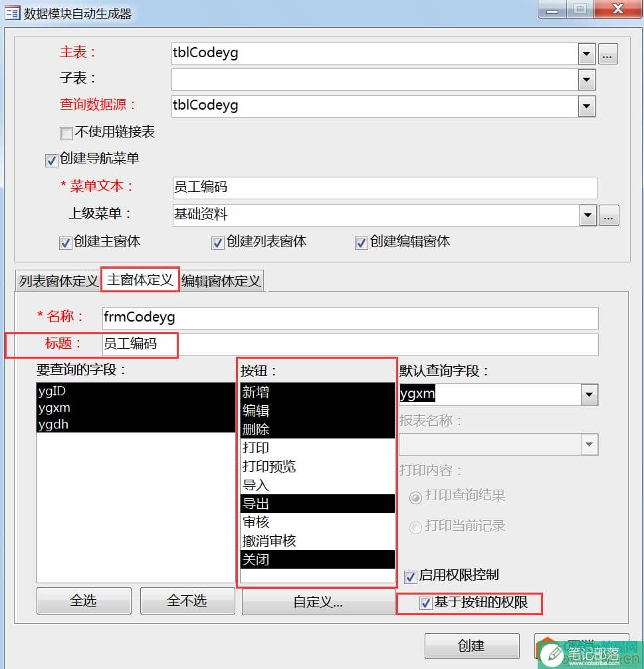The height and width of the screenshot is (669, 644).
Task: Switch to 列表窗体定义 tab
Action: click(x=58, y=281)
